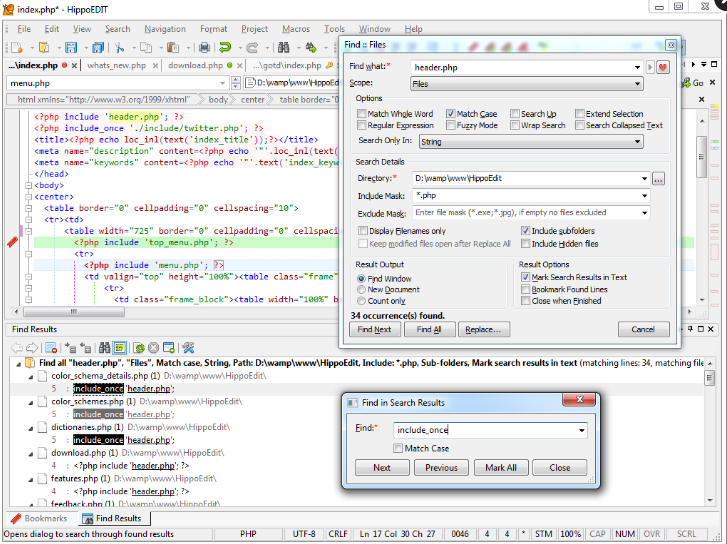Image resolution: width=727 pixels, height=544 pixels.
Task: Click the Directory browse ellipsis button
Action: [658, 179]
